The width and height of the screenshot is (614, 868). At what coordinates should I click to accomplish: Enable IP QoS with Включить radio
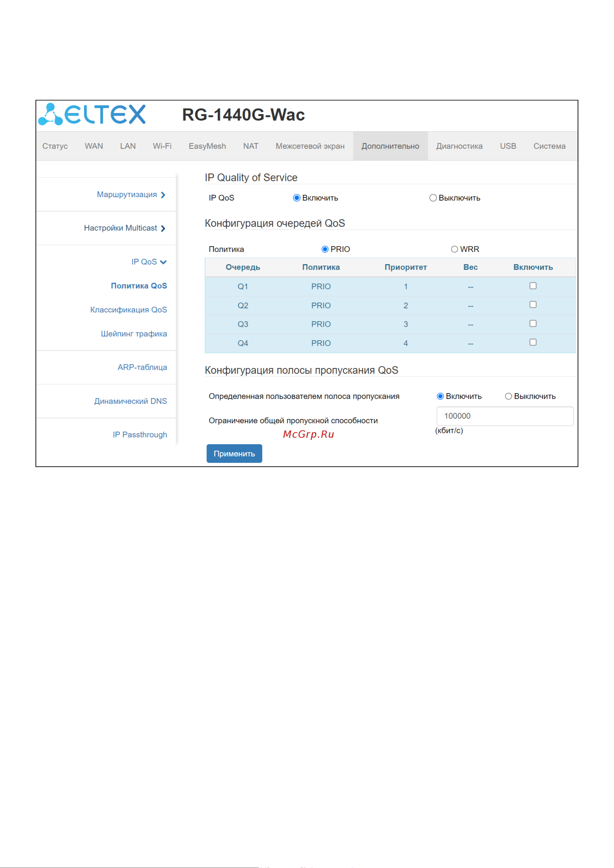(x=297, y=198)
